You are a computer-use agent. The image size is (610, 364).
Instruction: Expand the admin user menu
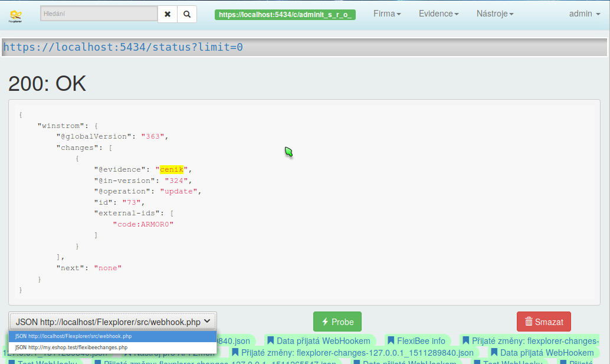pyautogui.click(x=584, y=14)
